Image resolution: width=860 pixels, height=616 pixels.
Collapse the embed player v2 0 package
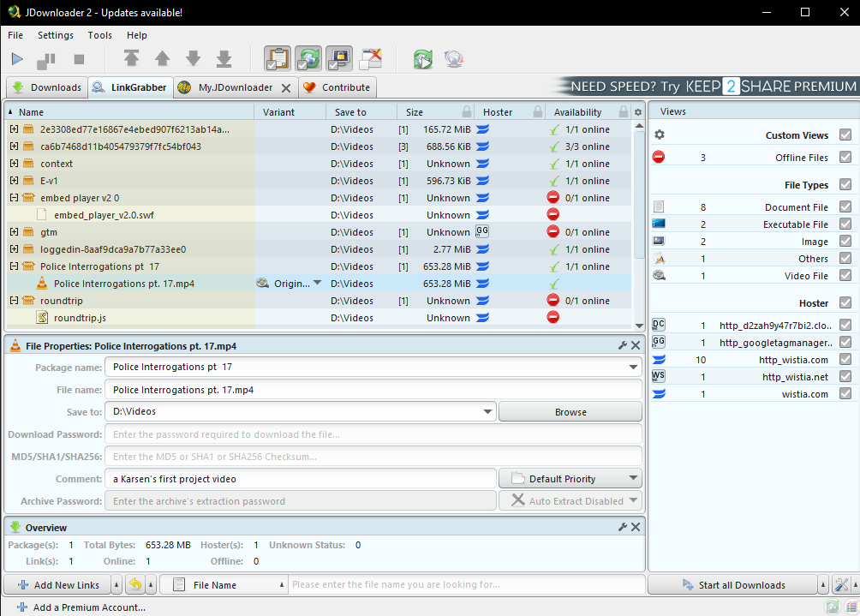click(14, 197)
